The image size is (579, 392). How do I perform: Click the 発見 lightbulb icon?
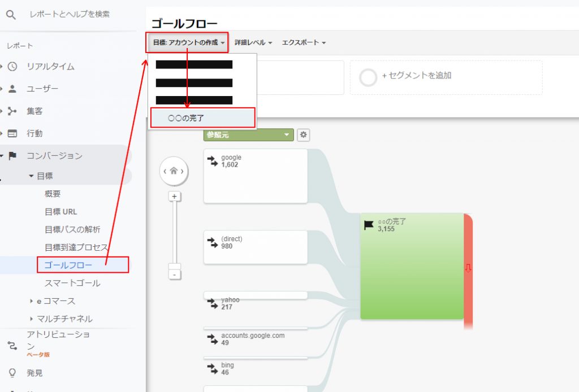(12, 373)
